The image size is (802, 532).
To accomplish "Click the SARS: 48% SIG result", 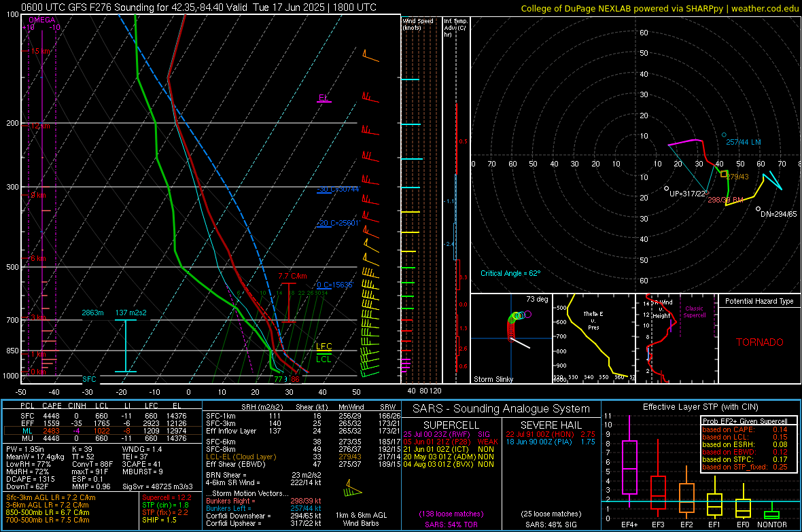I will [551, 525].
